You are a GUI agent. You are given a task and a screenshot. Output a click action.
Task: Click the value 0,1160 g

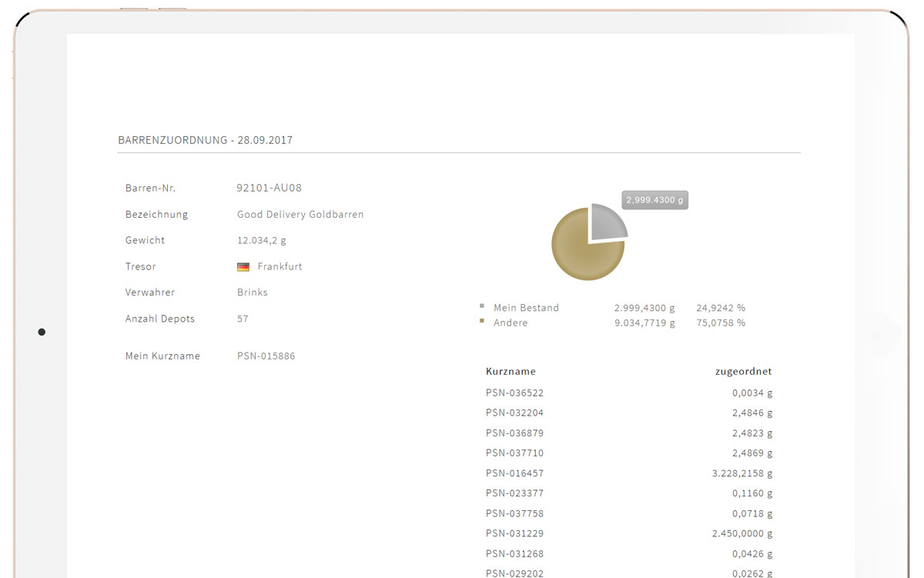[x=752, y=493]
